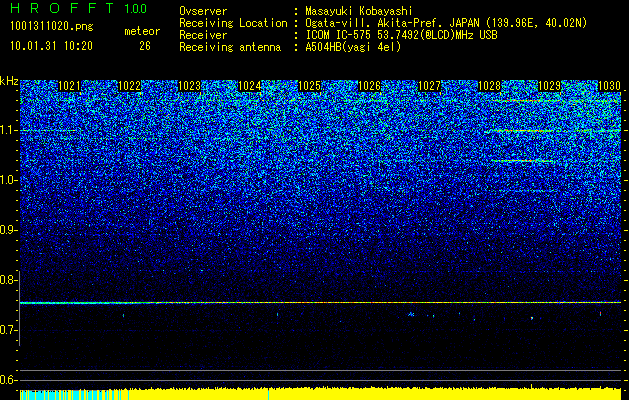Viewport: 629px width, 400px height.
Task: Click the kHz axis unit label
Action: tap(9, 81)
